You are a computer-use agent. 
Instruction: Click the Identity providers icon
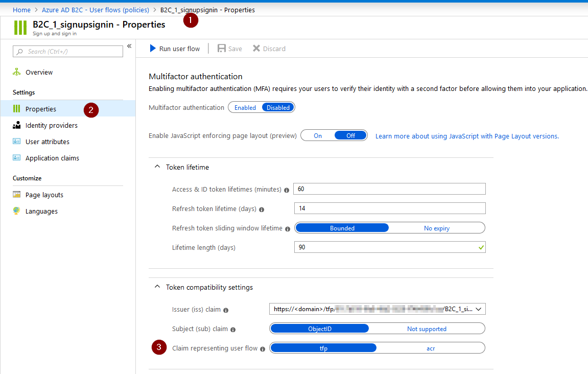17,125
